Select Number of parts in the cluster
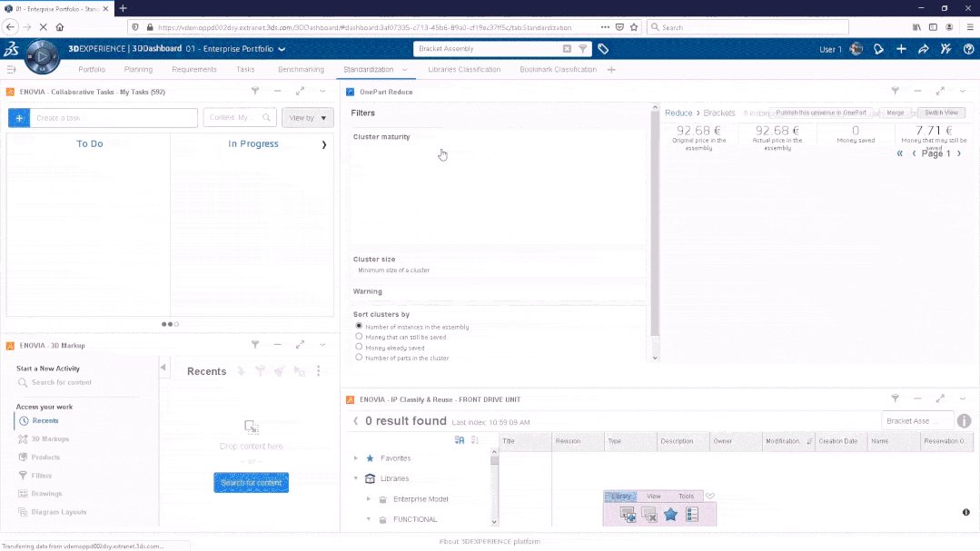Screen dimensions: 980x551 [x=359, y=358]
